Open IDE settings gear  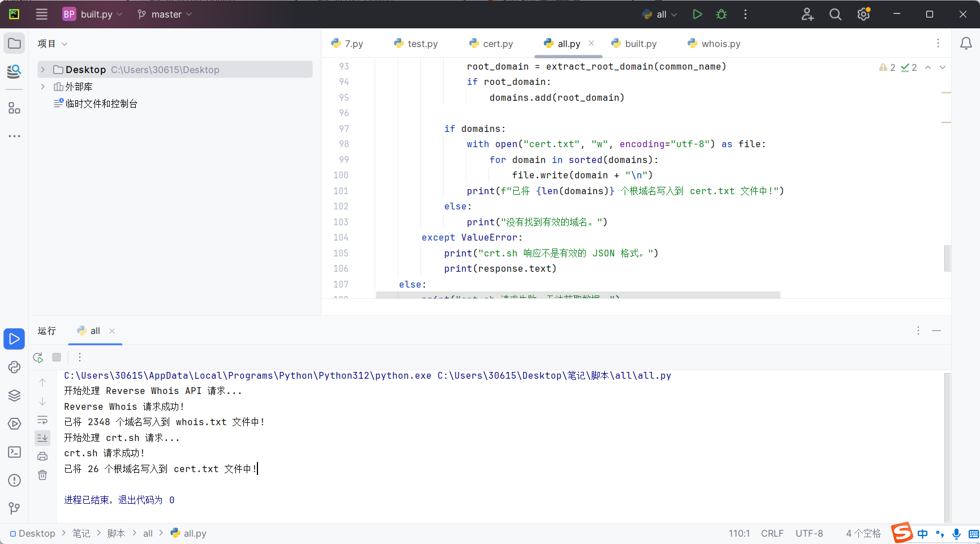click(863, 14)
